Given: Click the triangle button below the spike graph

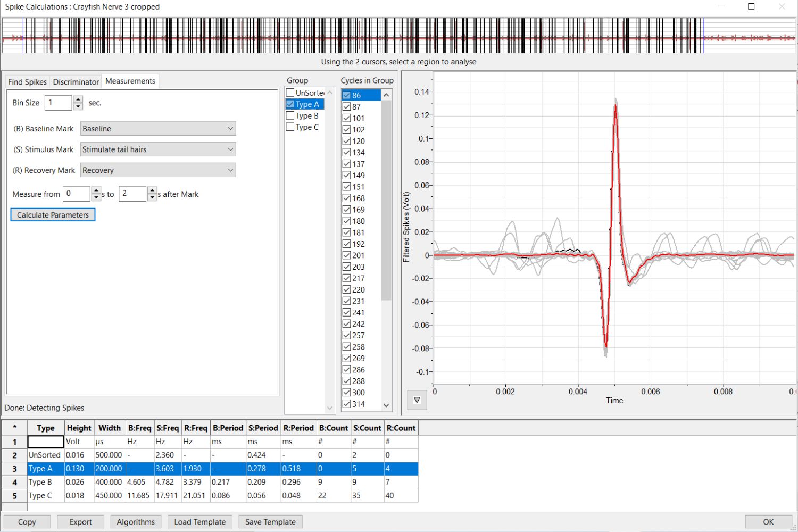Looking at the screenshot, I should click(x=417, y=400).
